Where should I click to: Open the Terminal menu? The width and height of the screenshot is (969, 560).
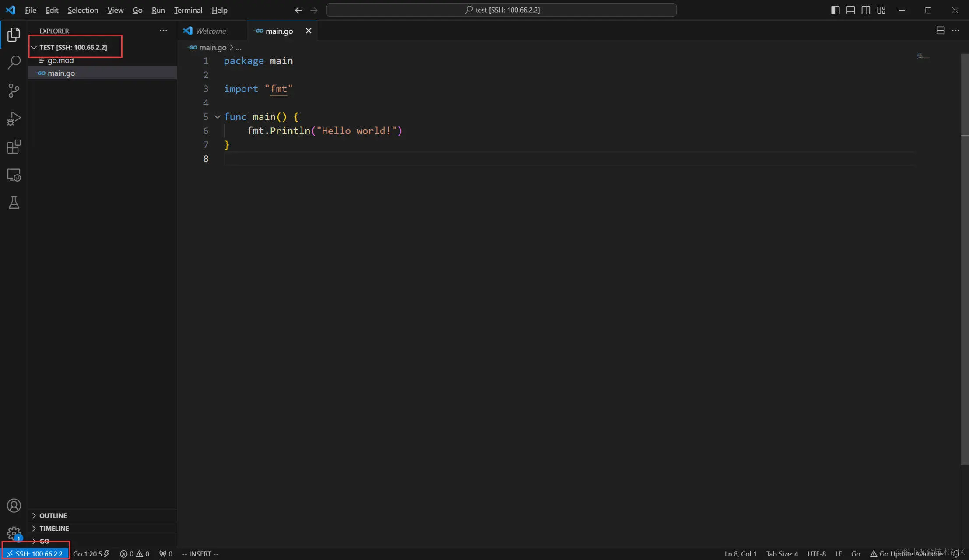click(x=188, y=10)
